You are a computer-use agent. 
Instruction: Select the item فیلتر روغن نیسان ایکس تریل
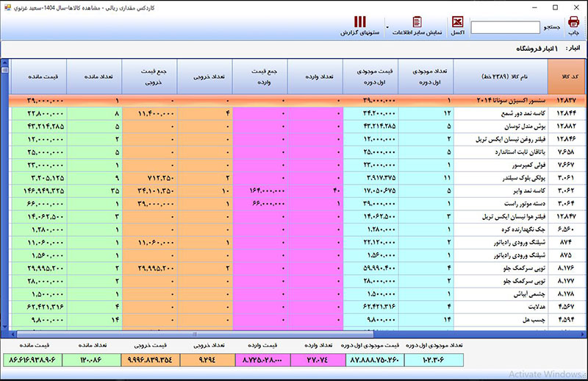coord(511,139)
